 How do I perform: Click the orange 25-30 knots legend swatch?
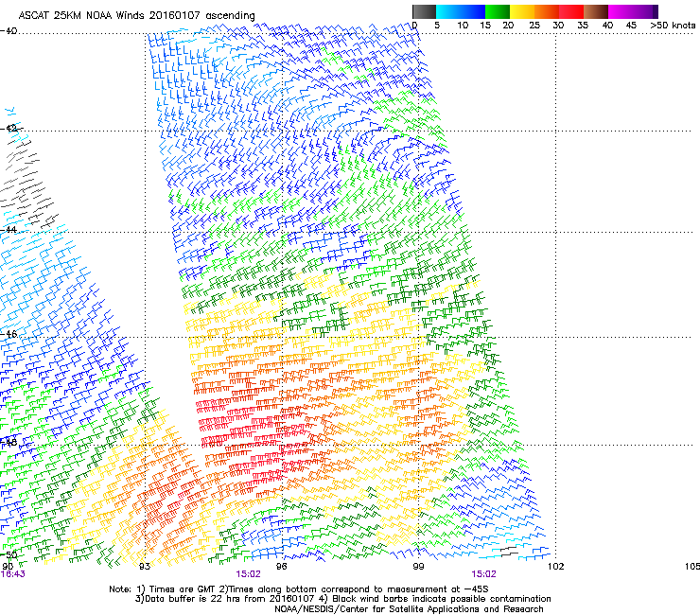click(x=547, y=11)
